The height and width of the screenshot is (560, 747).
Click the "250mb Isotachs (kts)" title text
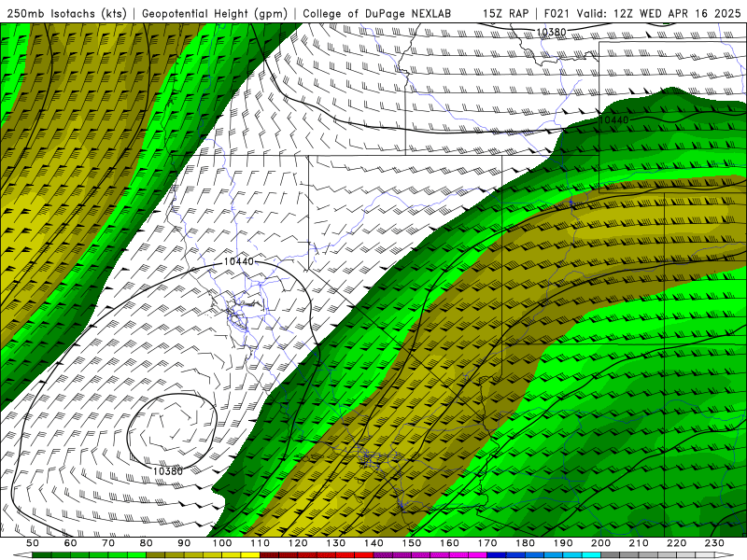pyautogui.click(x=66, y=13)
